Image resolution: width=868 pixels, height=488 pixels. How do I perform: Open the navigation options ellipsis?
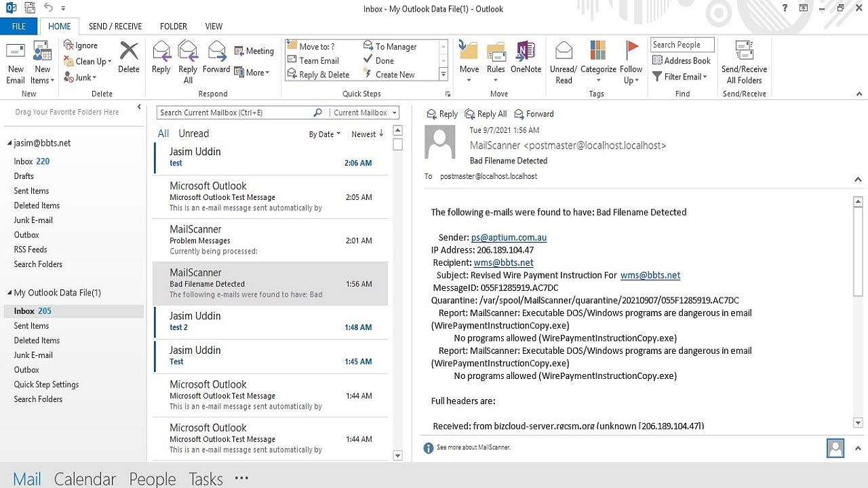click(241, 478)
